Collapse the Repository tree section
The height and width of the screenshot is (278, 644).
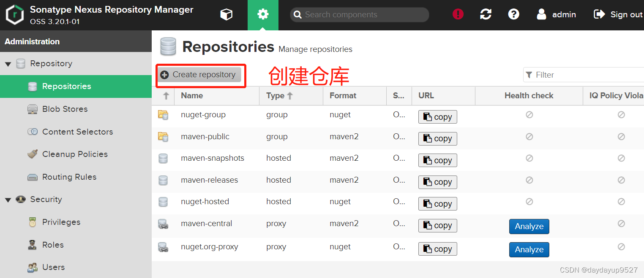[8, 64]
